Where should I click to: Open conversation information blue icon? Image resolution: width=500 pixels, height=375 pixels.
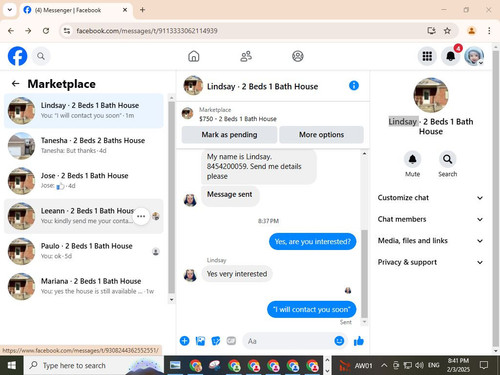(354, 86)
